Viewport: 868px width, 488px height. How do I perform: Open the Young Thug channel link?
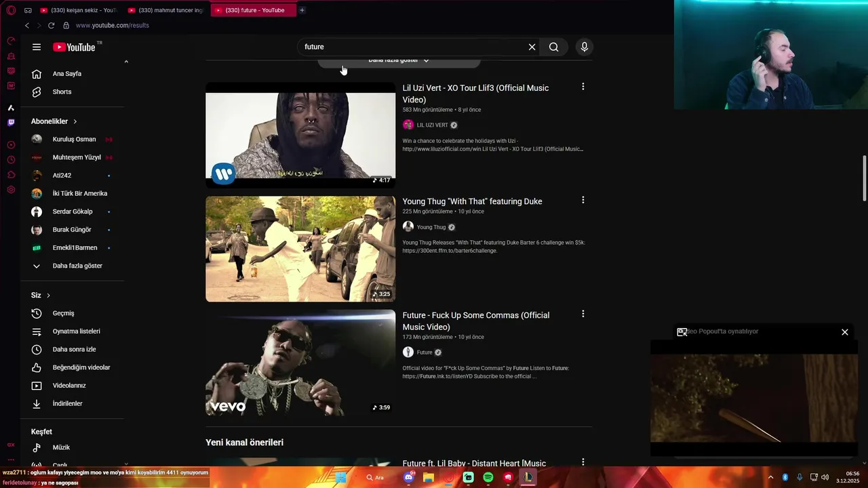(431, 227)
